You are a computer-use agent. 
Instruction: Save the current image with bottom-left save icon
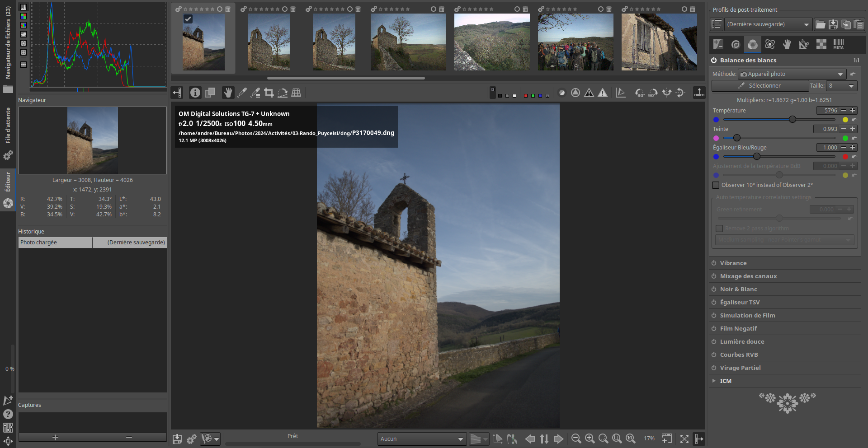pyautogui.click(x=177, y=439)
